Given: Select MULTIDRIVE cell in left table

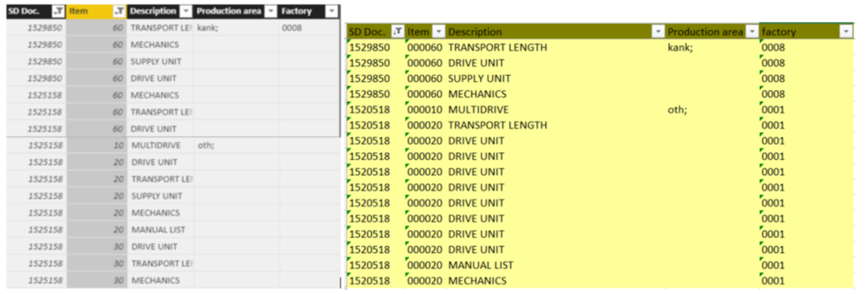Looking at the screenshot, I should click(x=160, y=146).
